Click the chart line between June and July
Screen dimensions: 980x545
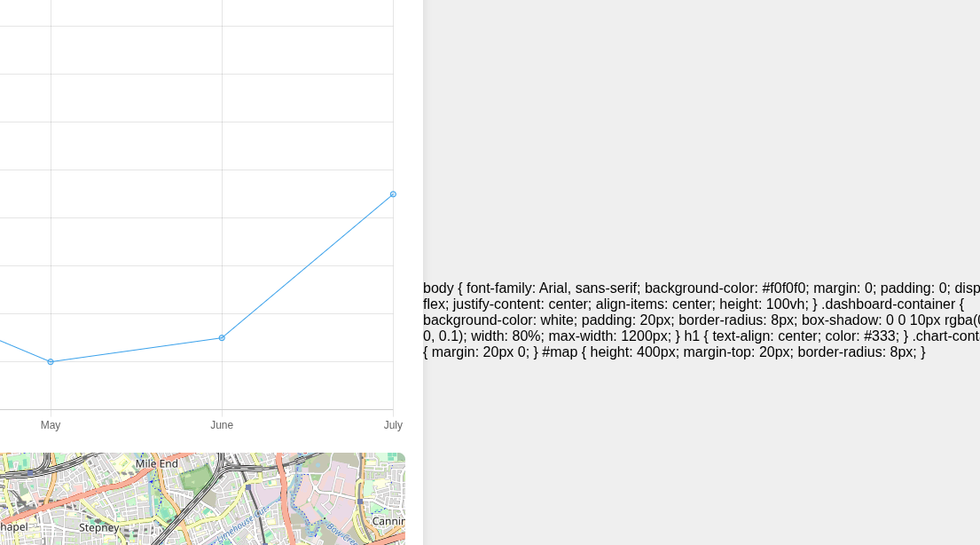click(x=307, y=265)
